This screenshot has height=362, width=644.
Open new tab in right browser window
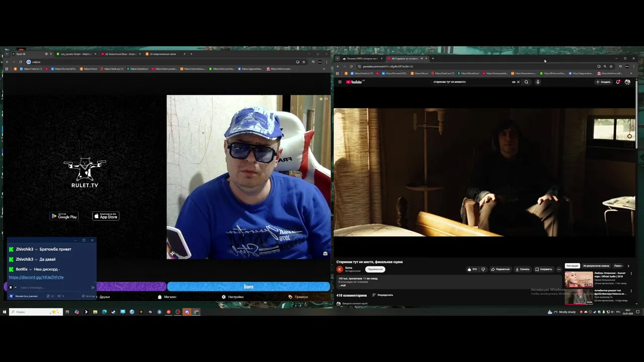click(x=433, y=58)
